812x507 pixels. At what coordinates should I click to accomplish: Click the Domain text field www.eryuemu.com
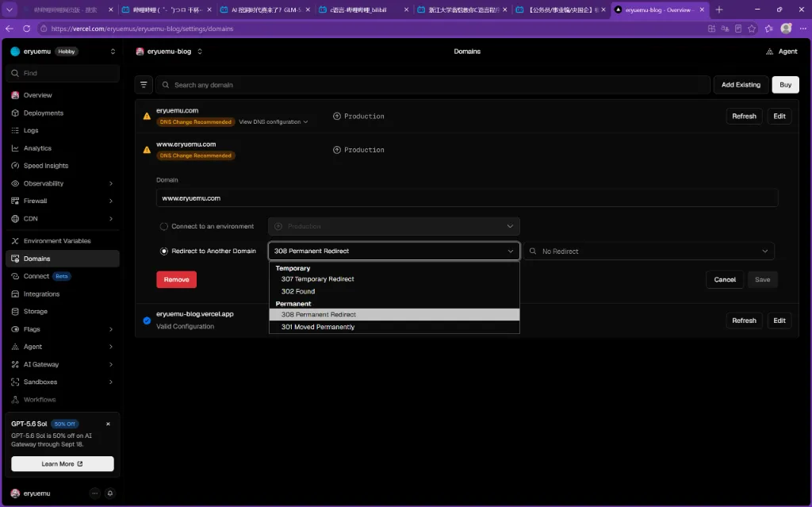[467, 198]
